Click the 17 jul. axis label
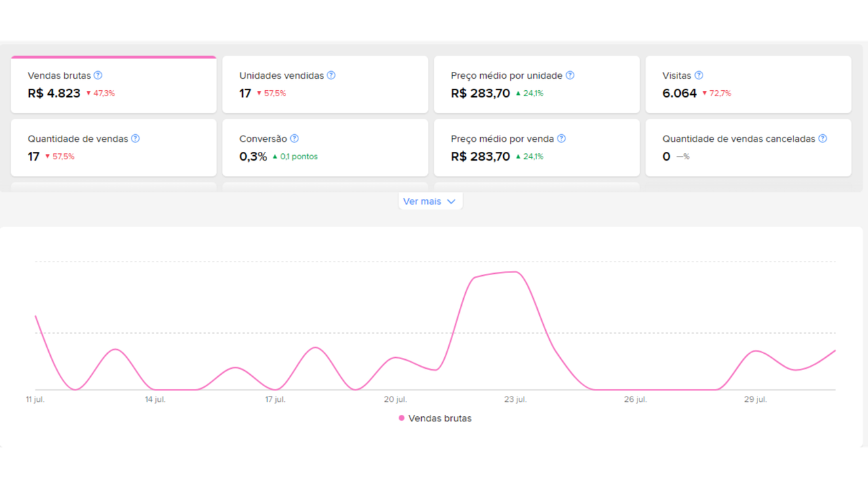This screenshot has height=488, width=868. [x=275, y=400]
